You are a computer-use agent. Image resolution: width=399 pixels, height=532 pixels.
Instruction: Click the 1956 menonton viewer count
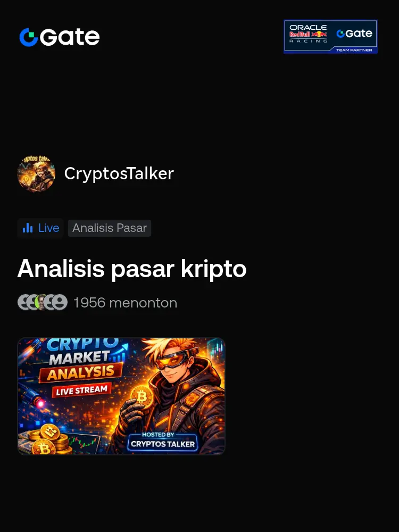click(125, 303)
